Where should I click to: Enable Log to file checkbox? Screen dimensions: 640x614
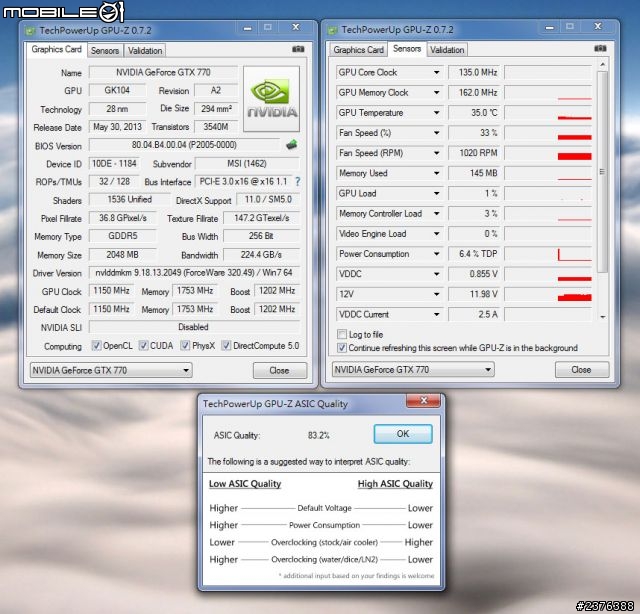click(x=342, y=334)
